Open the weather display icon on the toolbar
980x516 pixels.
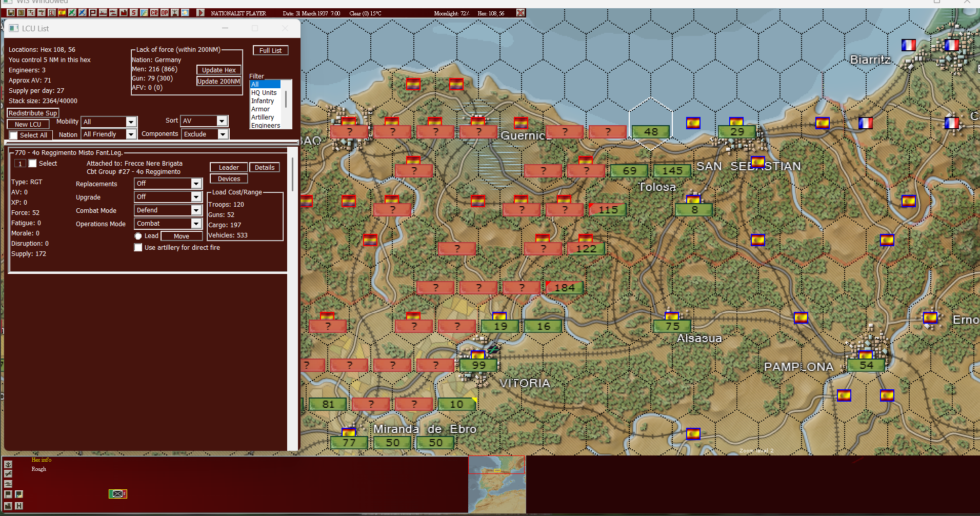(185, 12)
